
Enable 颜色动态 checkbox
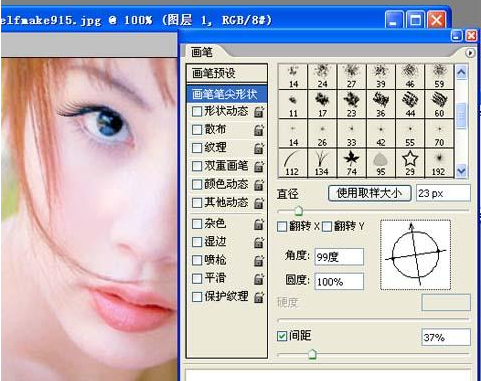(197, 184)
